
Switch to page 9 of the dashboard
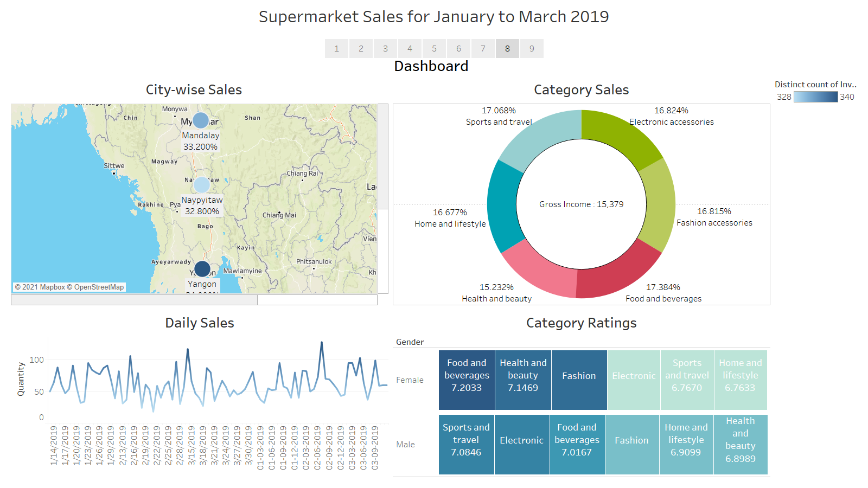click(532, 48)
